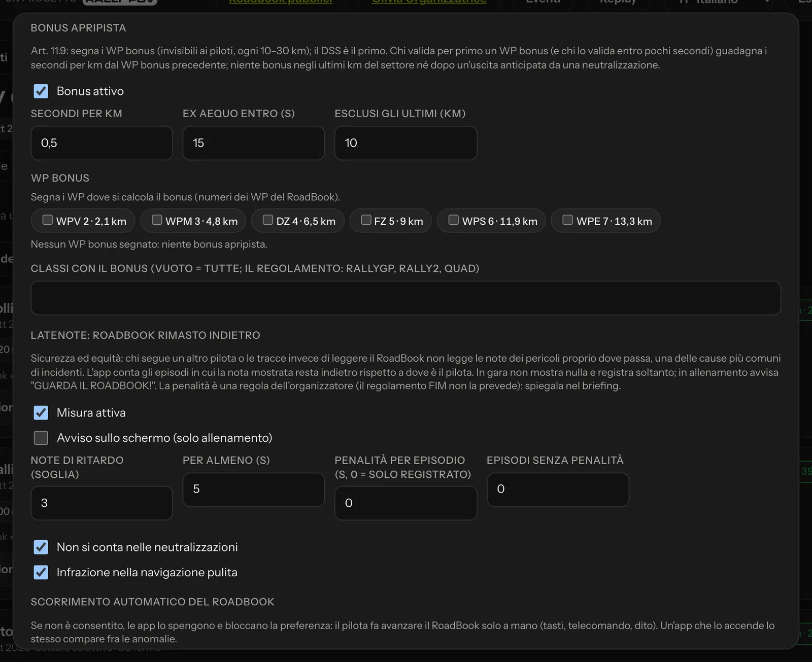Click the LateNote: Roadbook rimasto indietro heading

pyautogui.click(x=145, y=335)
